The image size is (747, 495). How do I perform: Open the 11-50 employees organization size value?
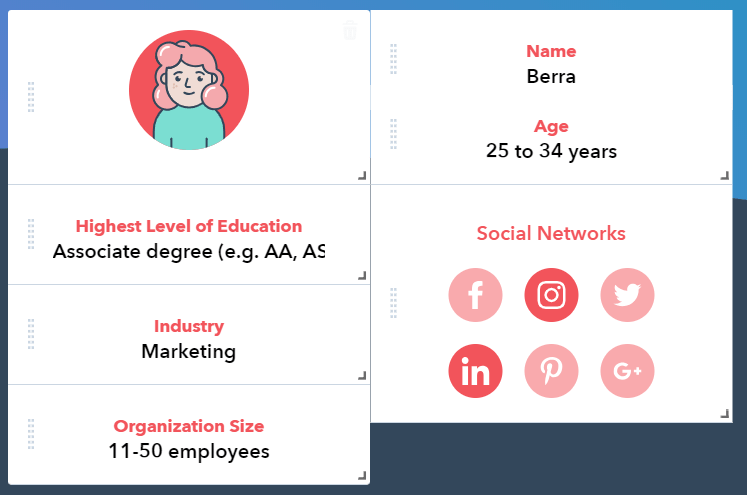tap(189, 452)
